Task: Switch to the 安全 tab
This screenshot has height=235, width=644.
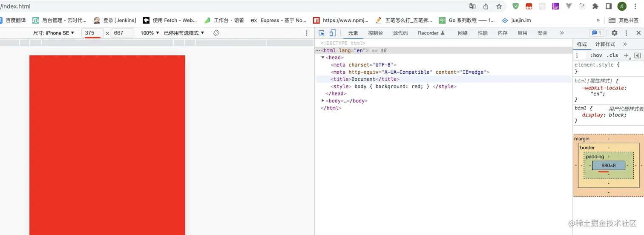Action: [x=543, y=33]
